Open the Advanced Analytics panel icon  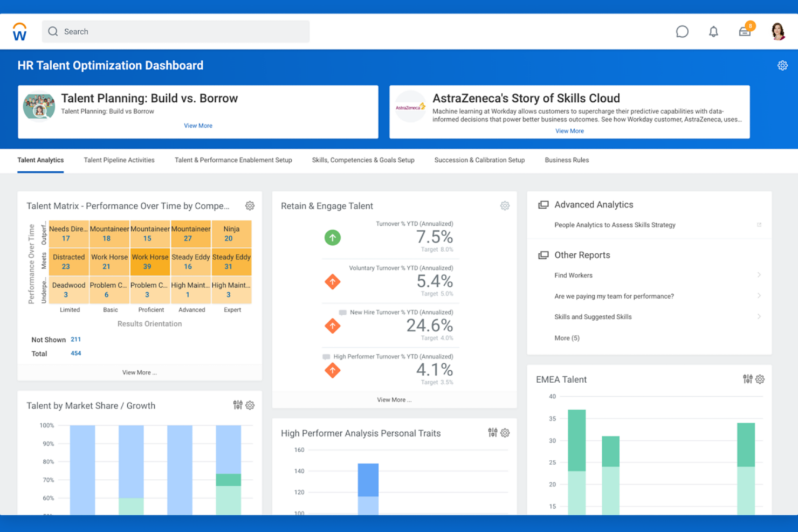coord(542,204)
